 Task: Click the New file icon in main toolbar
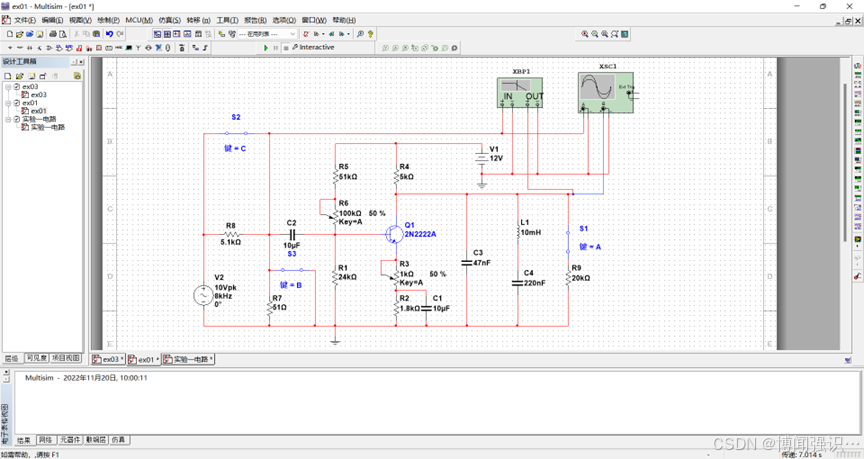pyautogui.click(x=9, y=34)
